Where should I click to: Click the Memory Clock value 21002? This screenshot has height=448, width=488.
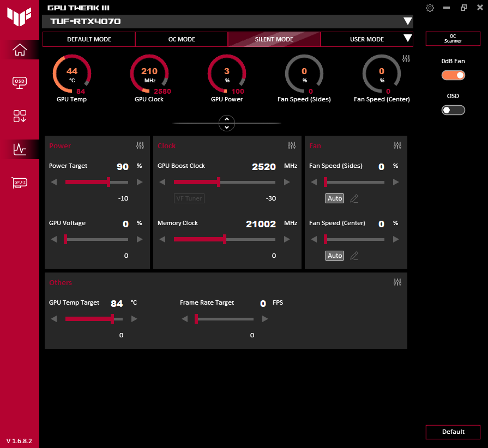[261, 224]
